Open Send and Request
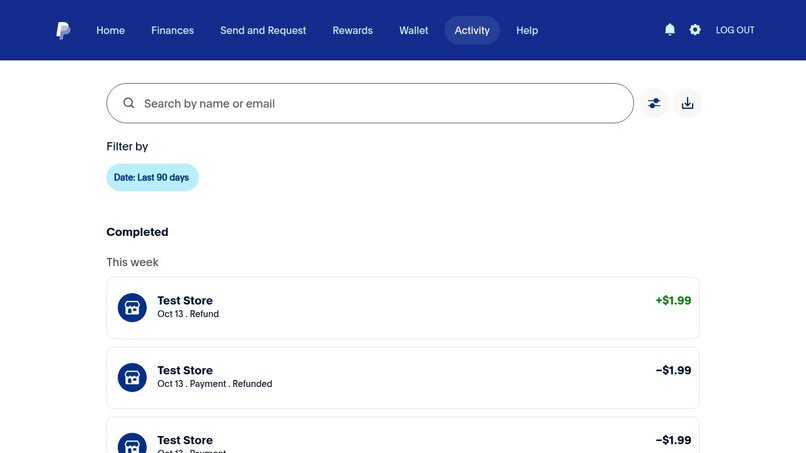 coord(263,30)
